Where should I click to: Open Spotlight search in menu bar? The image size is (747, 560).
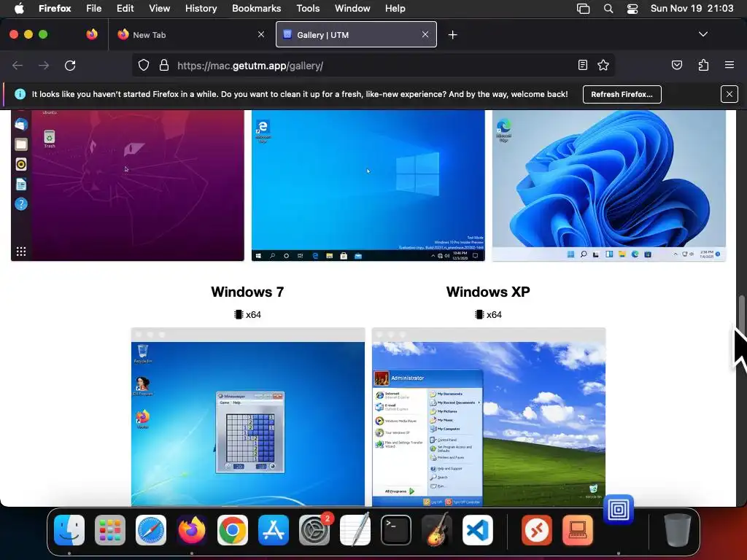point(608,8)
